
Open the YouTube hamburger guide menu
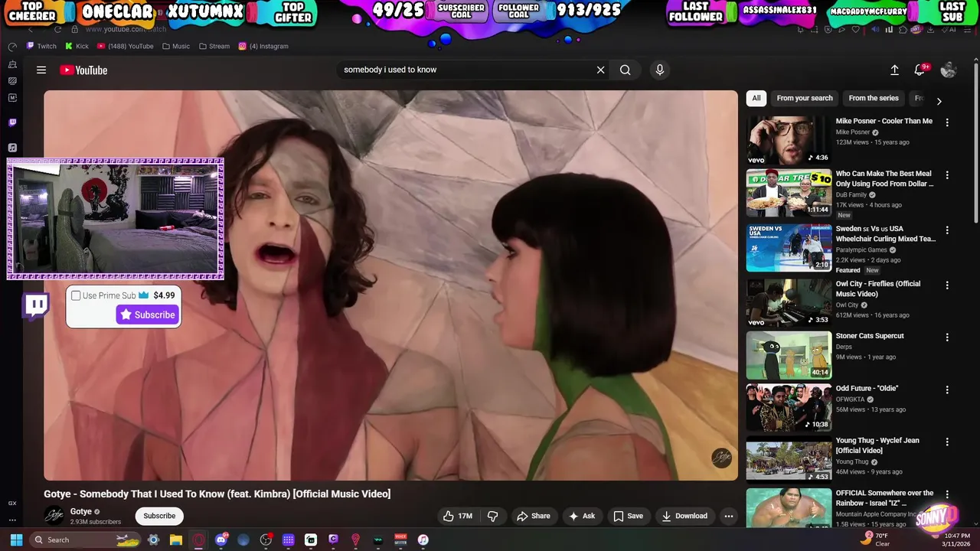pos(41,70)
